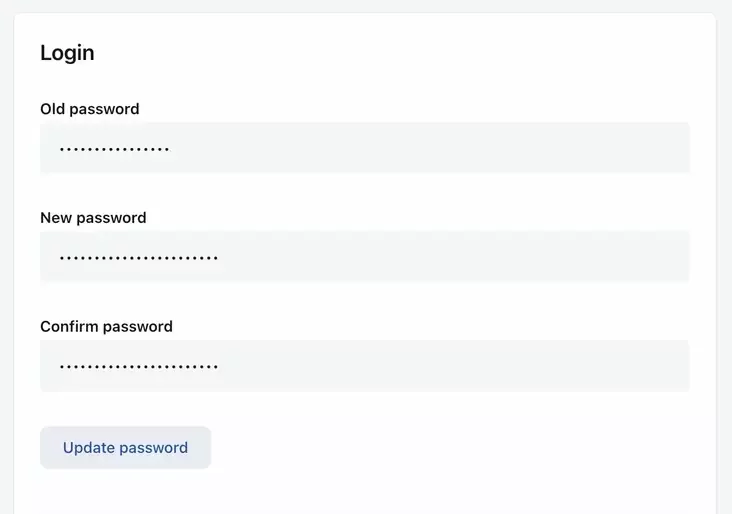The height and width of the screenshot is (514, 732).
Task: Focus the Confirm password input field
Action: pos(364,366)
